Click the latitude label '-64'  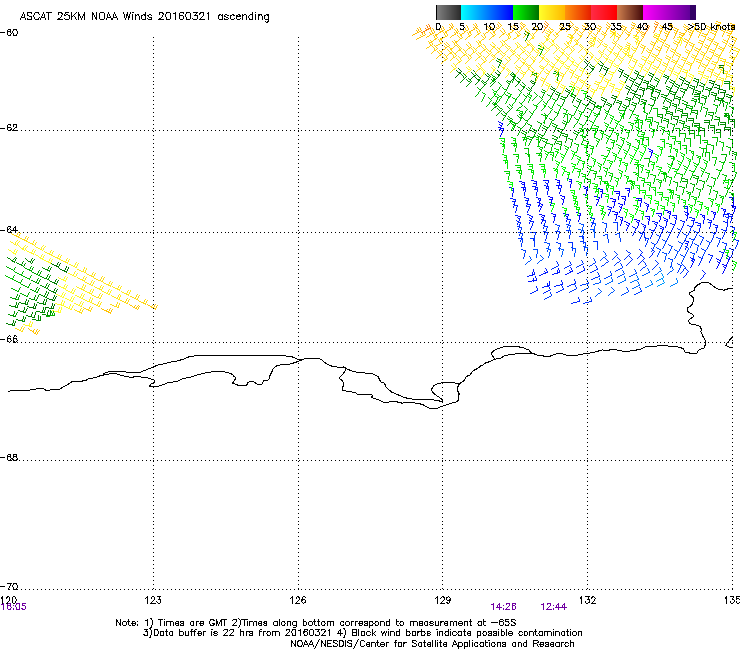coord(9,230)
